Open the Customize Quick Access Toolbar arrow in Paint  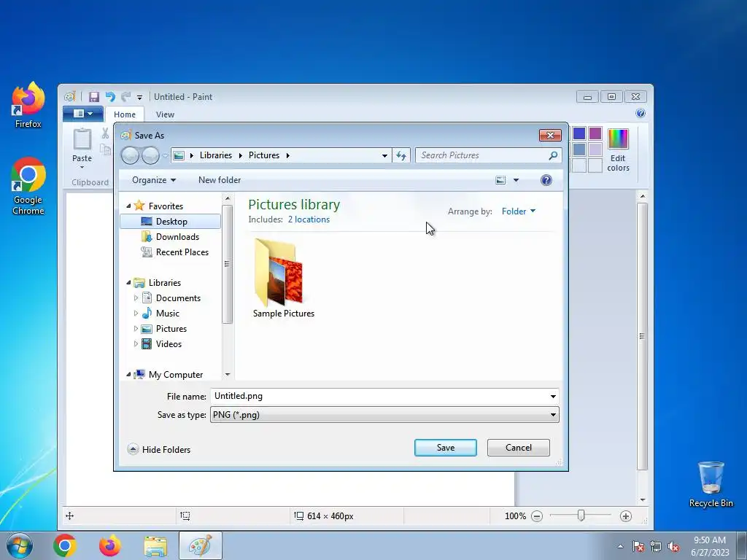pyautogui.click(x=139, y=98)
